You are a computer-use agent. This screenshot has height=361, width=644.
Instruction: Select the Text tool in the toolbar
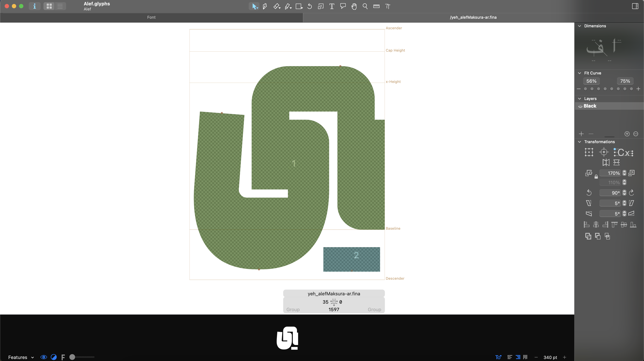pos(332,6)
